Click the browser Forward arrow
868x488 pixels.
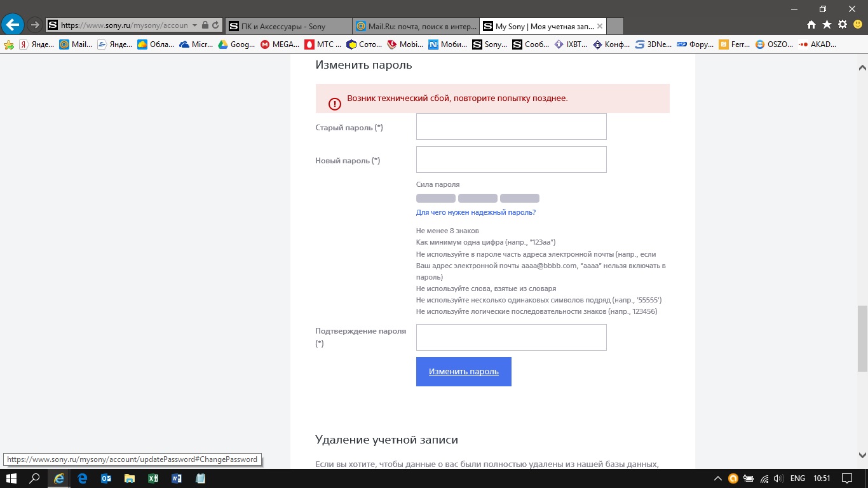[35, 25]
